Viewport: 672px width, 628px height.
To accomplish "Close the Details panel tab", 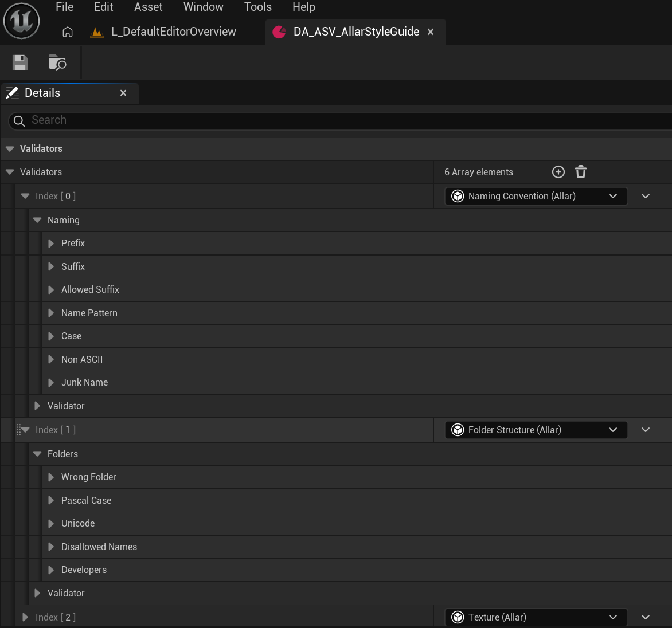I will click(x=123, y=93).
